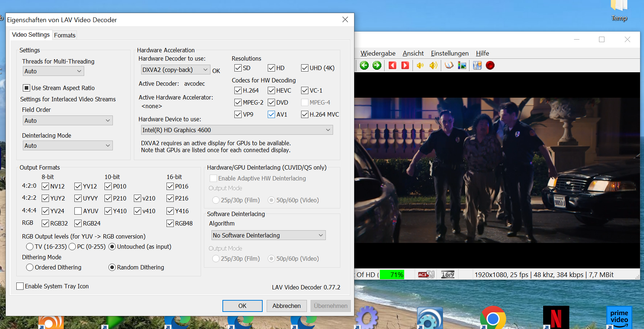Viewport: 644px width, 329px height.
Task: Open the Hilfe menu
Action: coord(482,53)
